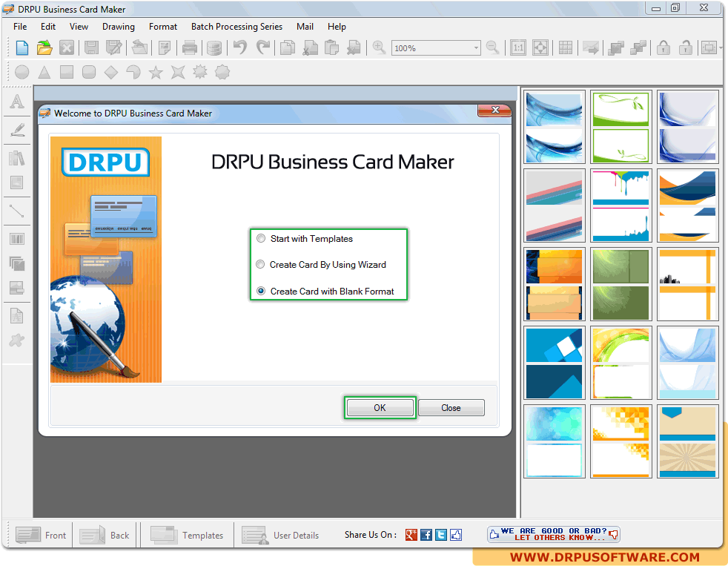728x566 pixels.
Task: Select the Text tool in sidebar
Action: tap(17, 102)
